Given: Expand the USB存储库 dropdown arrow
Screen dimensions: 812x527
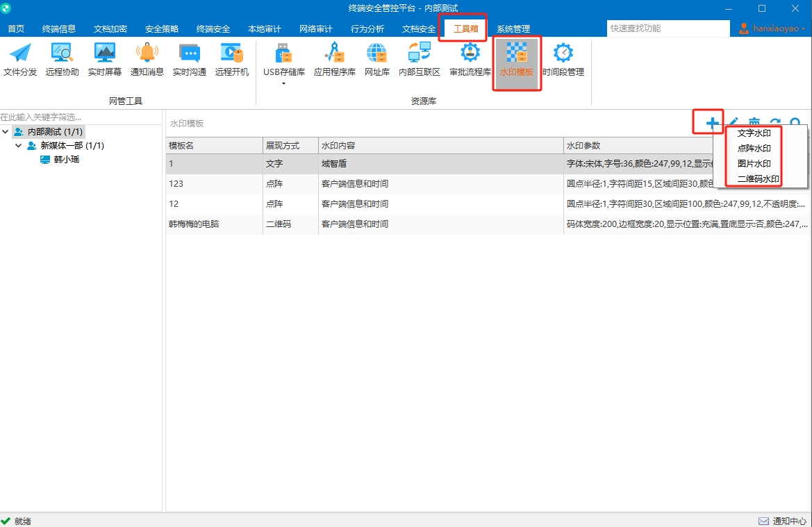Looking at the screenshot, I should tap(283, 83).
